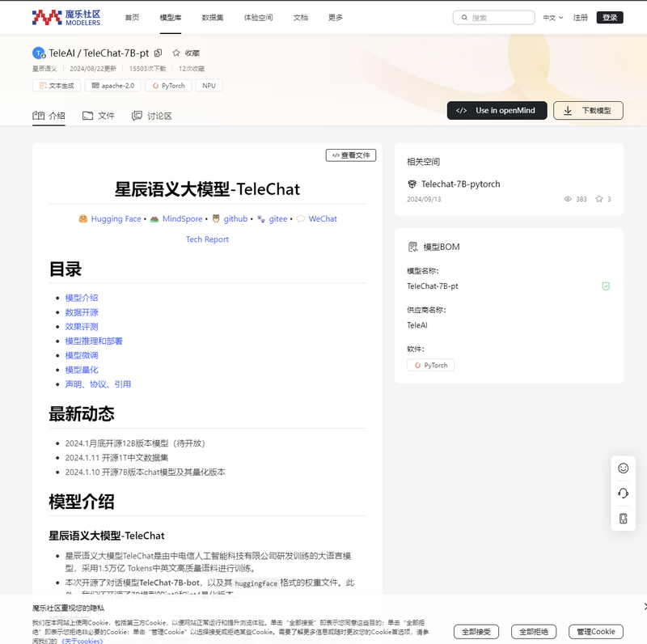Open 体验空间 in top navigation
This screenshot has width=647, height=644.
[x=258, y=17]
